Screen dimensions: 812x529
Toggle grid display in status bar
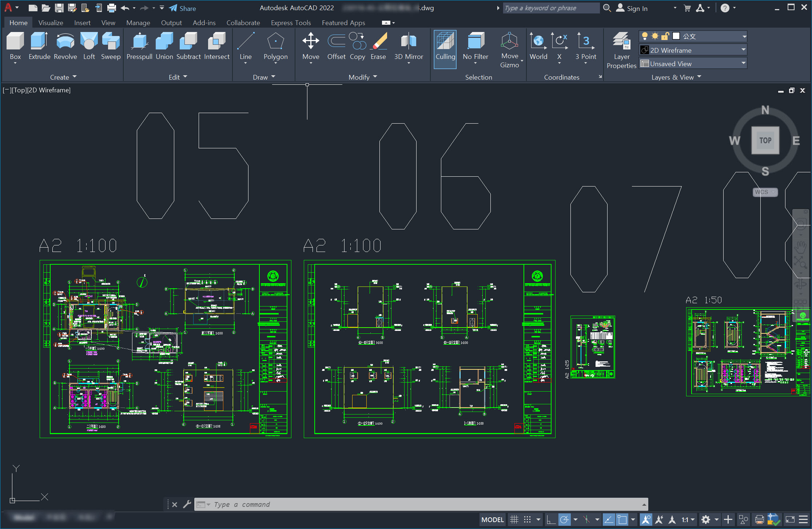coord(514,520)
